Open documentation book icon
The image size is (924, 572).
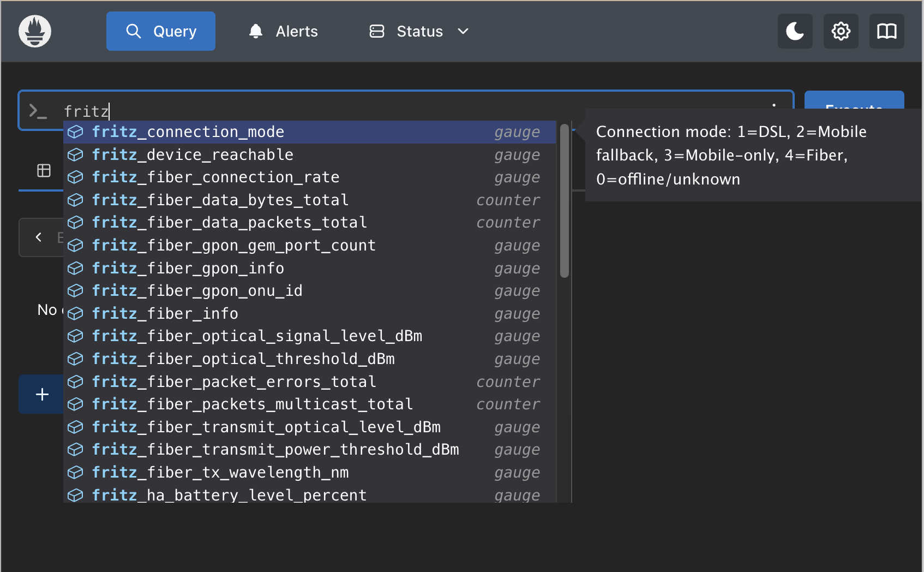point(887,31)
